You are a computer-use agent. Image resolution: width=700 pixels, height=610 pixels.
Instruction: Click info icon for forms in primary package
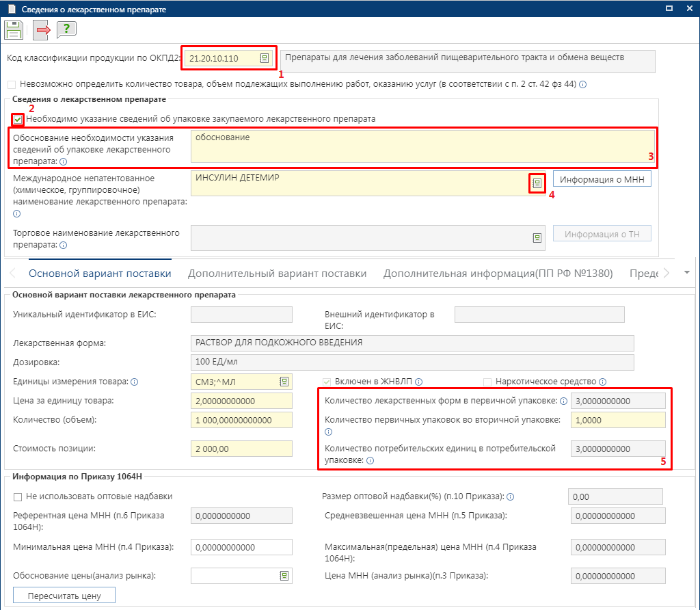(x=563, y=401)
